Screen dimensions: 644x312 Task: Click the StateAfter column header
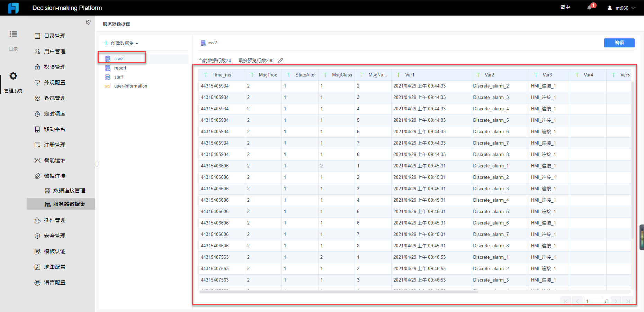pos(300,75)
